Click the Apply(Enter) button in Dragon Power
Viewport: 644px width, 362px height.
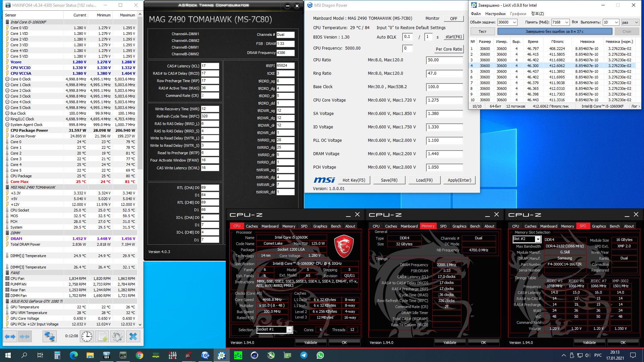(x=459, y=180)
